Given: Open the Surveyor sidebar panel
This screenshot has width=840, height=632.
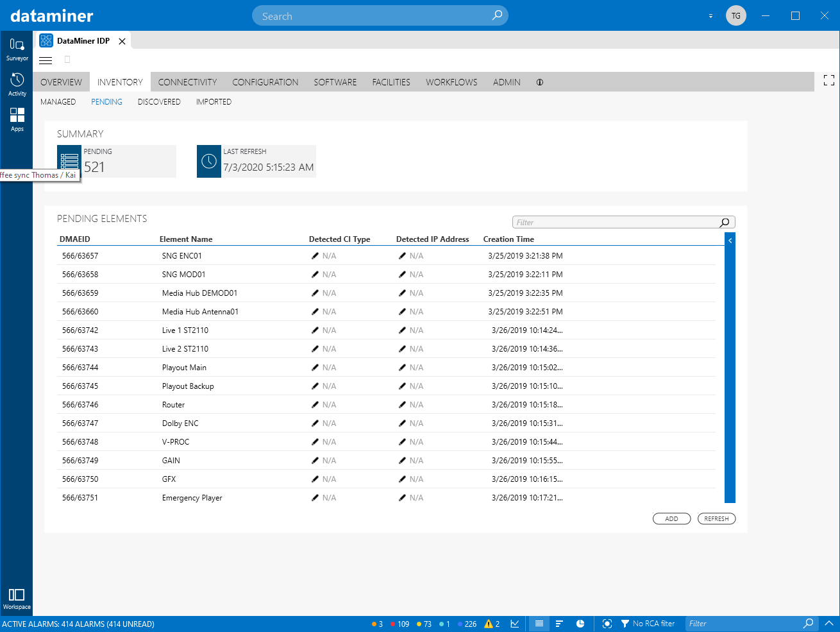Looking at the screenshot, I should click(17, 49).
